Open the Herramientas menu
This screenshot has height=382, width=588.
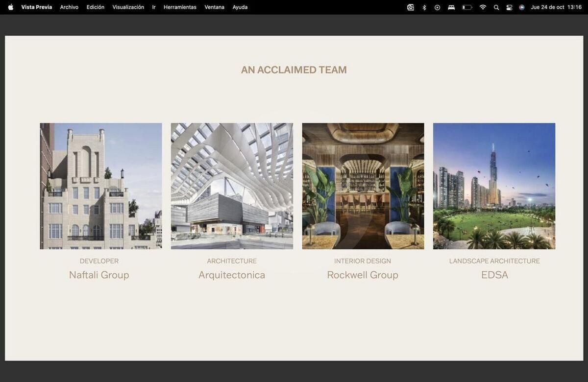(180, 7)
